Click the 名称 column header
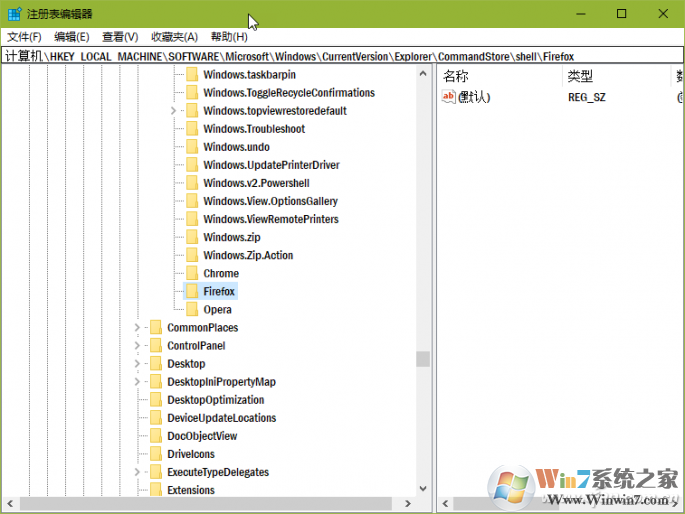The height and width of the screenshot is (514, 685). 456,76
